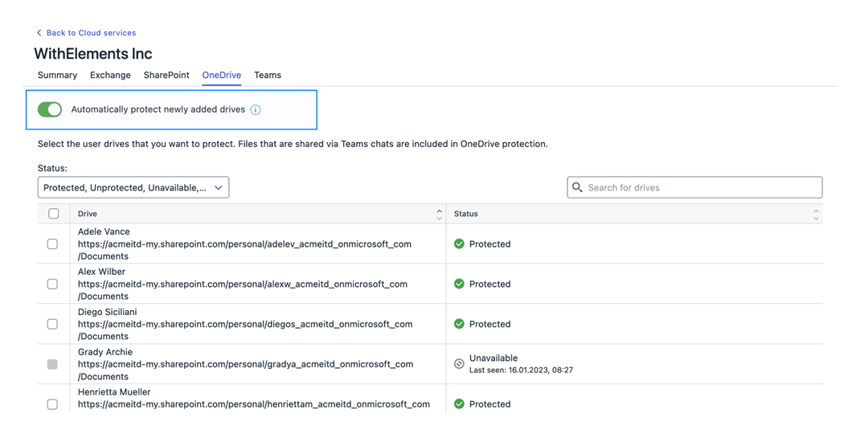The image size is (868, 438).
Task: Click the Alex Wilber drive name
Action: point(102,272)
